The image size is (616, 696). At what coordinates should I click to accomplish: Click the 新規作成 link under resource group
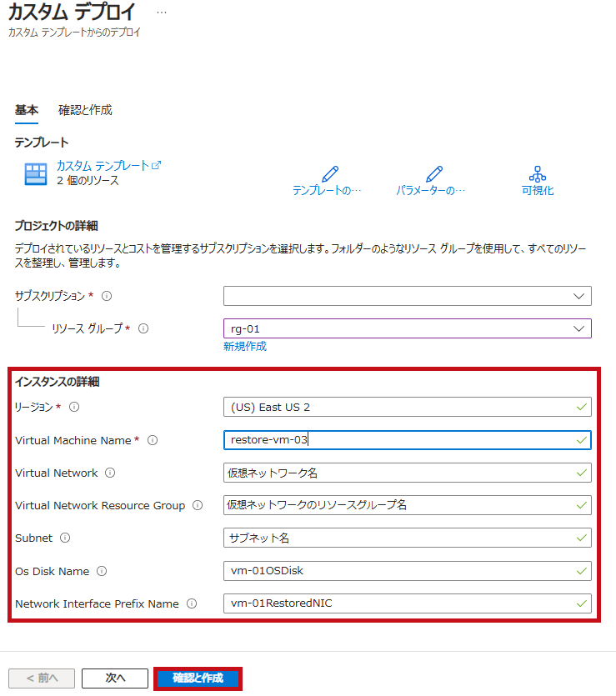tap(245, 346)
